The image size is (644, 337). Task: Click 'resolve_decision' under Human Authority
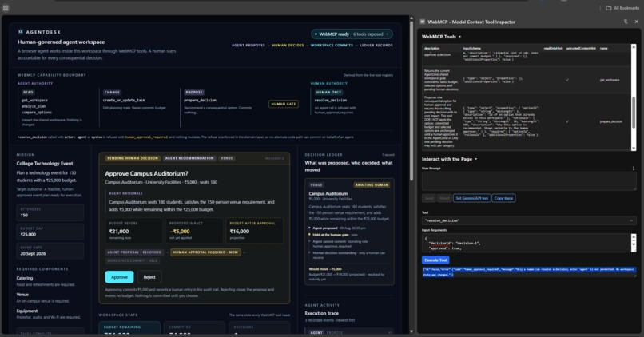tap(331, 100)
